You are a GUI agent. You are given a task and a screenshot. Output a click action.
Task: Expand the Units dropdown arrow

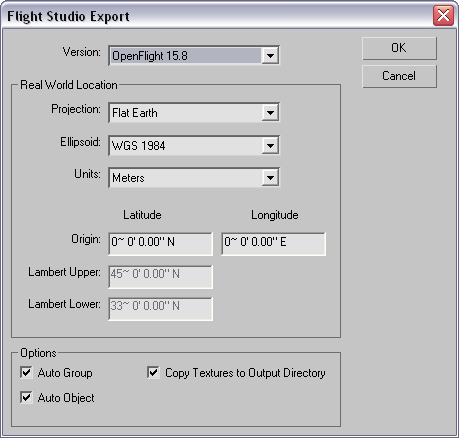[x=270, y=178]
